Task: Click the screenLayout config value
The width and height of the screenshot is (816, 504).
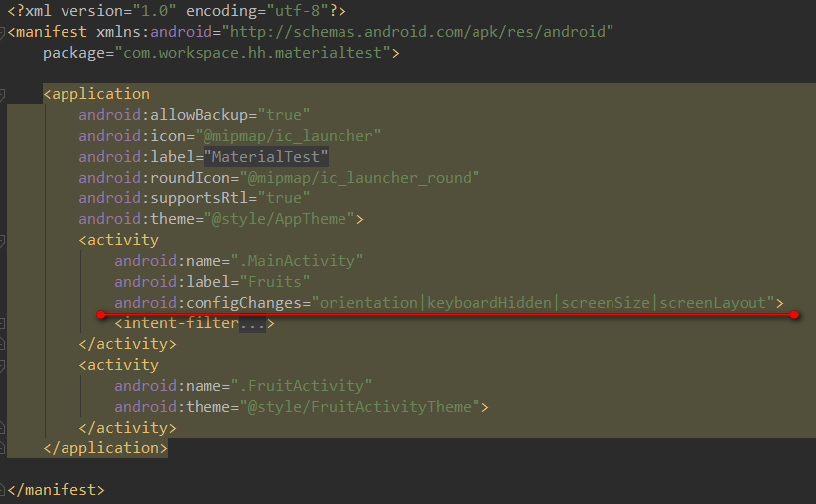Action: coord(713,303)
